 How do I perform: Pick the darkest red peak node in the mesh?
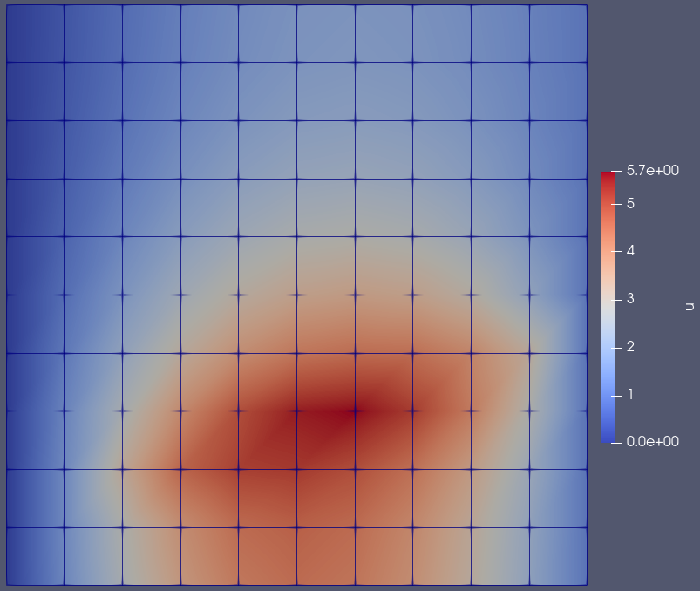355,411
